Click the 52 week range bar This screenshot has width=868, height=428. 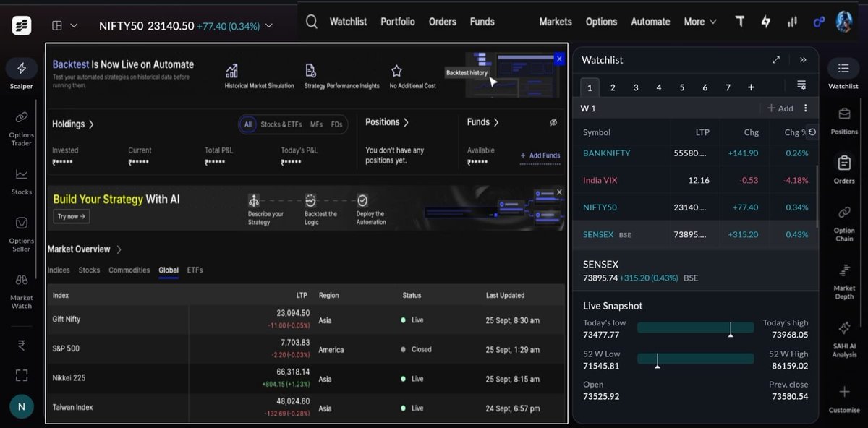[695, 359]
